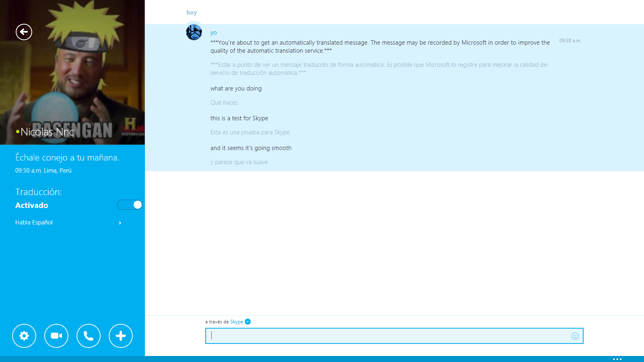Select 'y parece que va suave'
This screenshot has height=362, width=644.
pyautogui.click(x=239, y=162)
